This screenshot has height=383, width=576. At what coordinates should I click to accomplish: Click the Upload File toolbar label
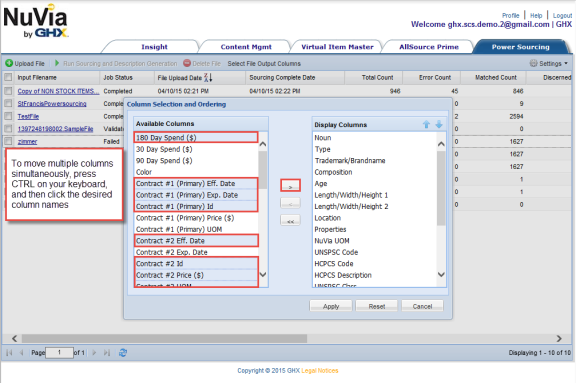(29, 64)
